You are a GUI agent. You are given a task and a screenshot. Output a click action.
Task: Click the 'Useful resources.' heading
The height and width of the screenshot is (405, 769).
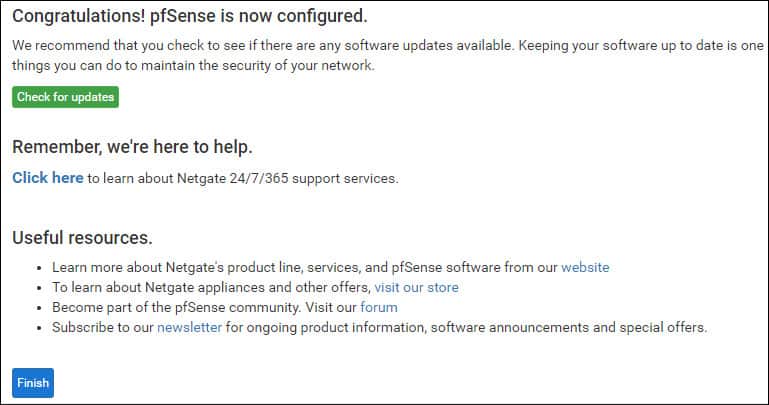click(82, 238)
